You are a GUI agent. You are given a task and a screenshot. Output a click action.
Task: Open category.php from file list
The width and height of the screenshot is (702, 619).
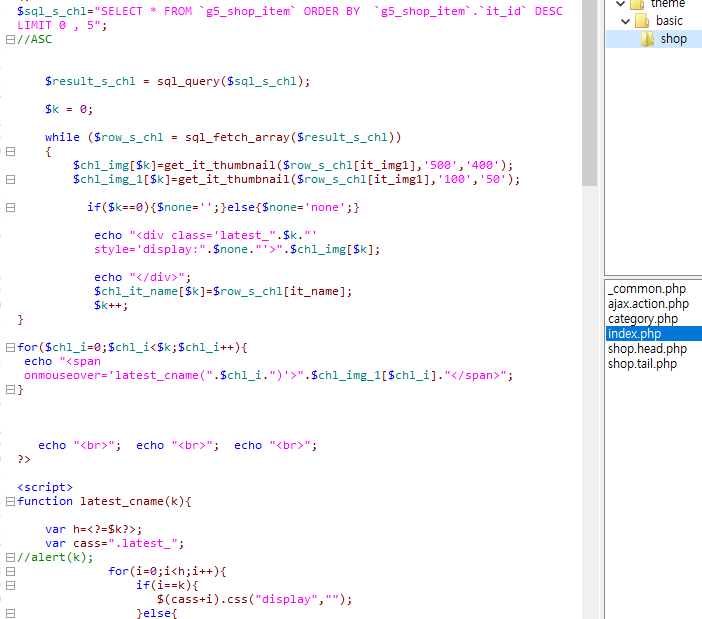pyautogui.click(x=641, y=319)
